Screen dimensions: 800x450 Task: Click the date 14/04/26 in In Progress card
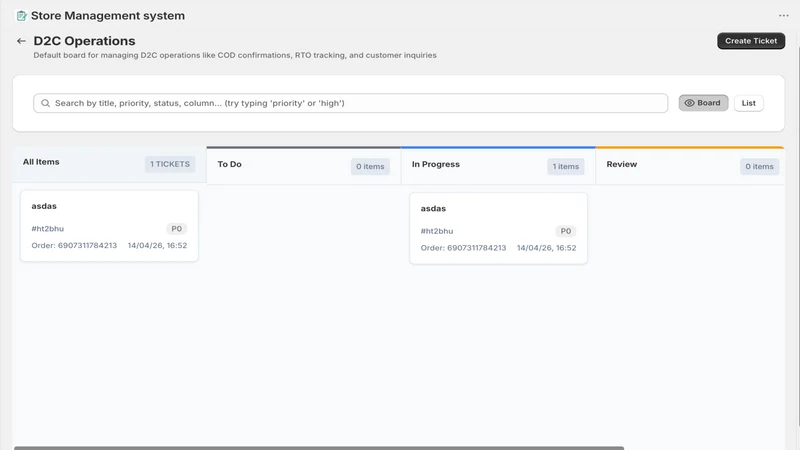coord(546,248)
